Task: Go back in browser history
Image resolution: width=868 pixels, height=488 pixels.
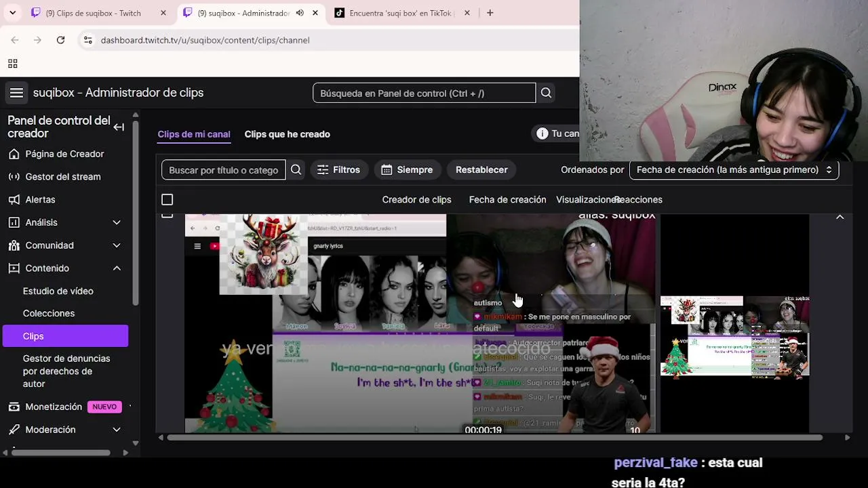Action: 15,40
